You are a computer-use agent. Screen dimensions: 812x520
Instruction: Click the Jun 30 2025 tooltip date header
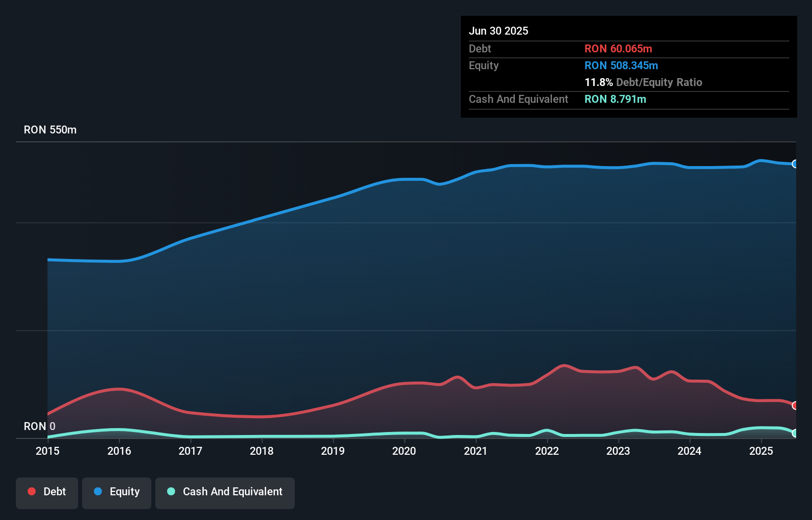click(x=498, y=31)
